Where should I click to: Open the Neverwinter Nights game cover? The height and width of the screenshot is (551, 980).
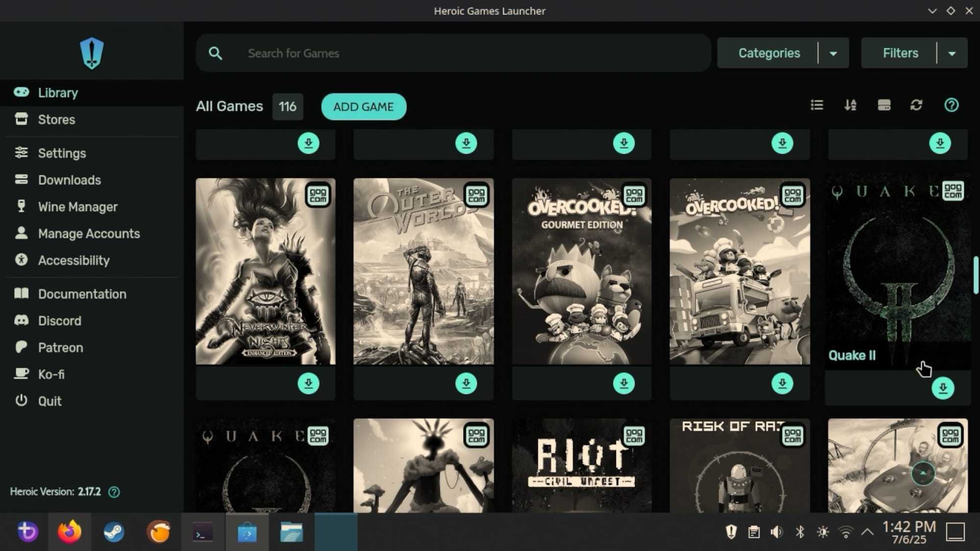pyautogui.click(x=266, y=271)
